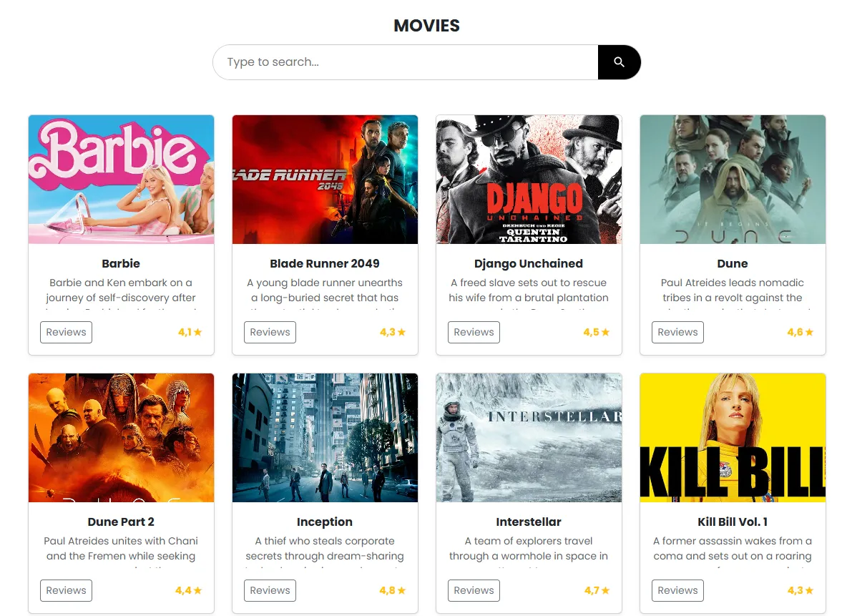Select the 'Blade Runner 2049' title
Screen dimensions: 852x616
click(x=324, y=263)
